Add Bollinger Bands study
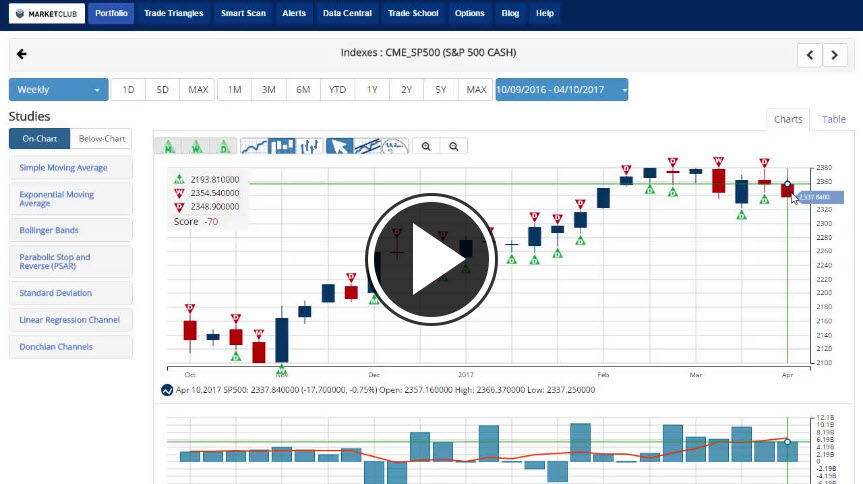This screenshot has height=484, width=863. [x=70, y=230]
